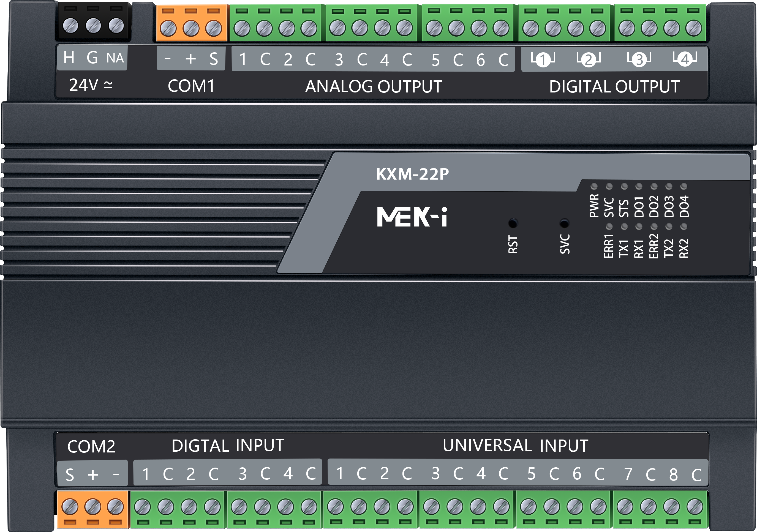Click number 4 in the digital input strip
757x532 pixels.
(288, 474)
